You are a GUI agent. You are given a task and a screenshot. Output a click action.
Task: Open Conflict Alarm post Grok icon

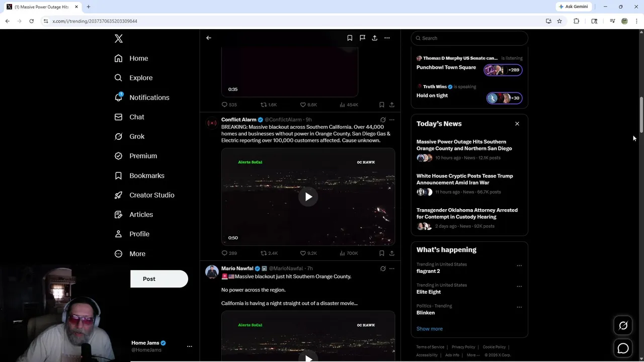pyautogui.click(x=383, y=120)
